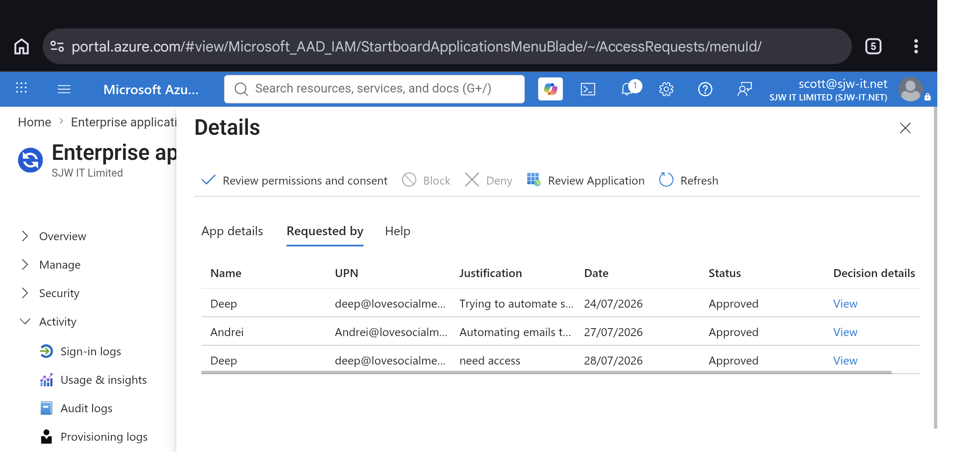Click the Refresh command
980x452 pixels.
coord(689,180)
